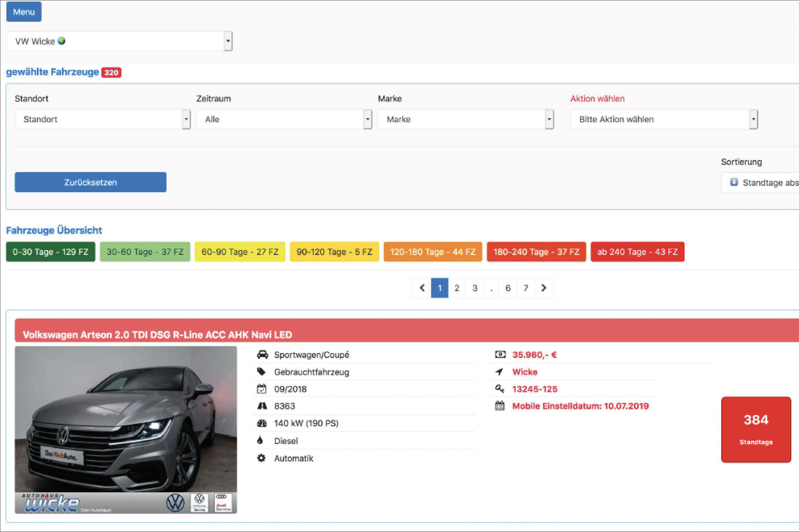
Task: Click the pagination ellipsis dot
Action: [x=491, y=288]
